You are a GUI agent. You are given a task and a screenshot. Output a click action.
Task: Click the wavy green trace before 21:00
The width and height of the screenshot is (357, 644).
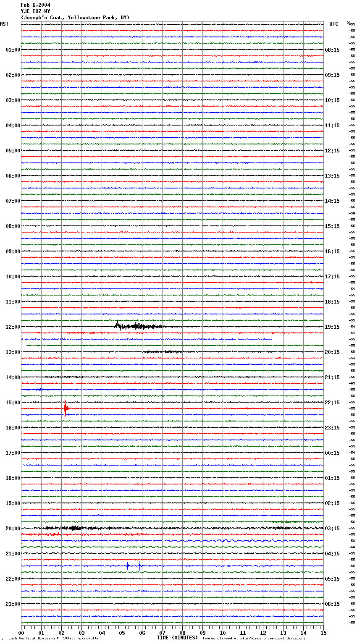[x=172, y=547]
